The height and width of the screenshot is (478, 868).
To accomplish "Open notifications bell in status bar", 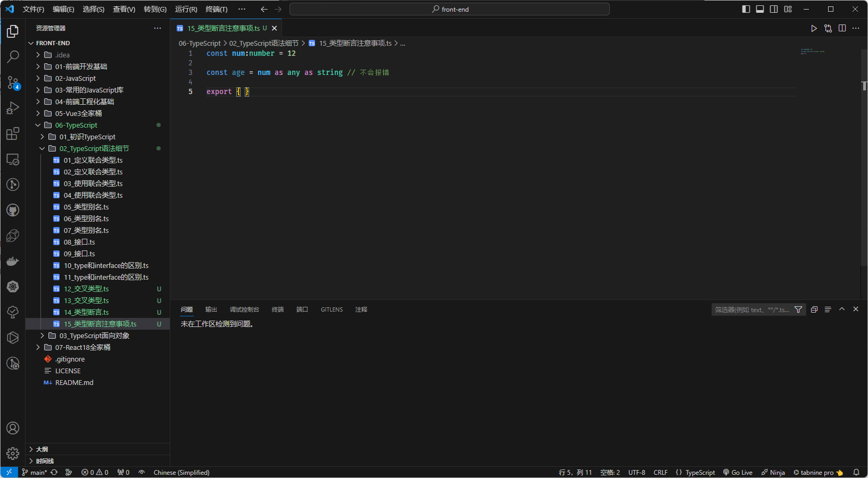I will pos(856,472).
